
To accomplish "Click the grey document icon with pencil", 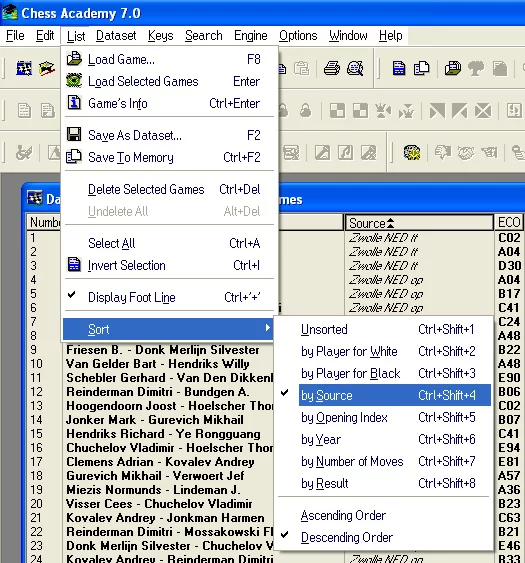I will click(x=47, y=111).
